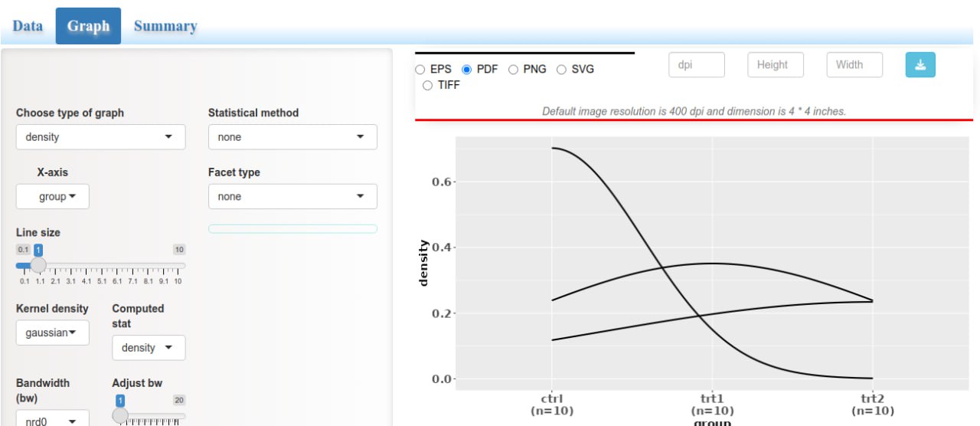Expand the Facet type dropdown
Image resolution: width=980 pixels, height=426 pixels.
click(x=292, y=197)
